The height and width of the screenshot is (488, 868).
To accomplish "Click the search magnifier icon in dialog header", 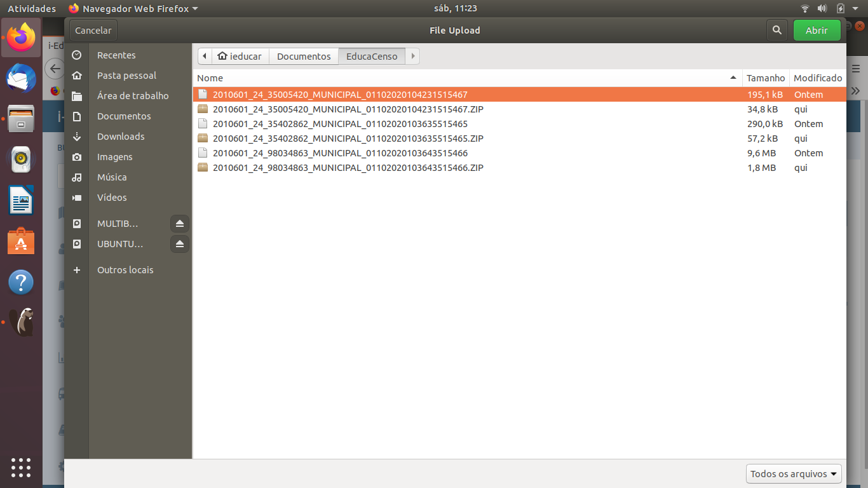I will [776, 30].
